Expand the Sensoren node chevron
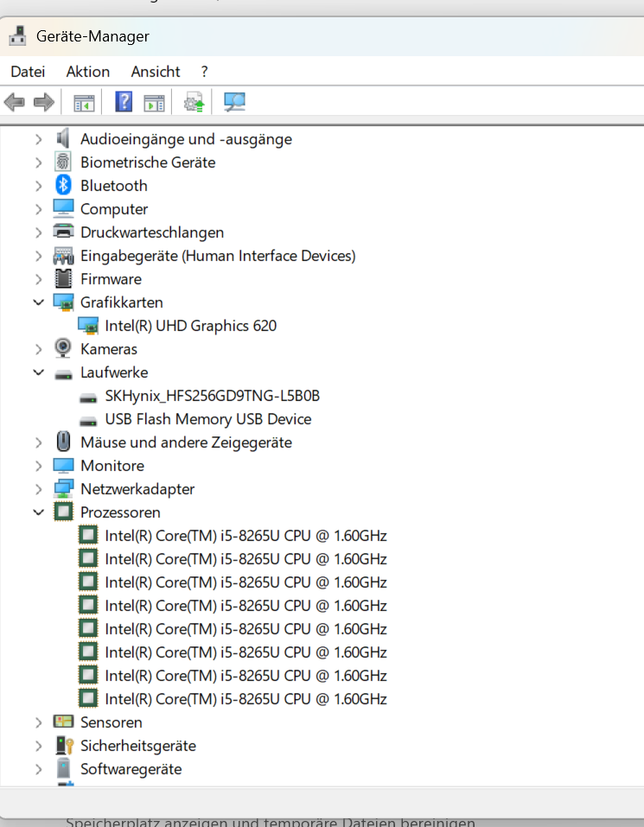This screenshot has height=827, width=644. [x=38, y=722]
